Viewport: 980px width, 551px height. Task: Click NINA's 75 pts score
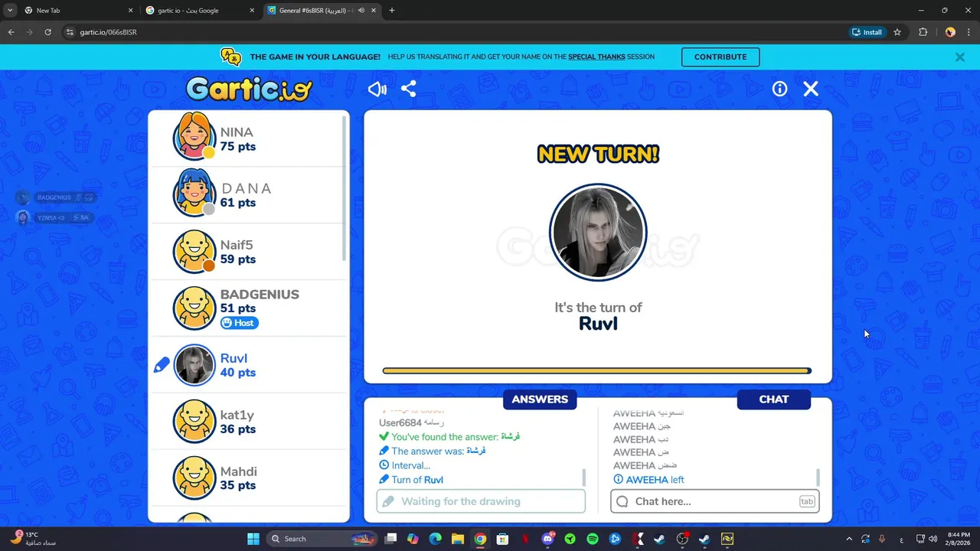238,147
